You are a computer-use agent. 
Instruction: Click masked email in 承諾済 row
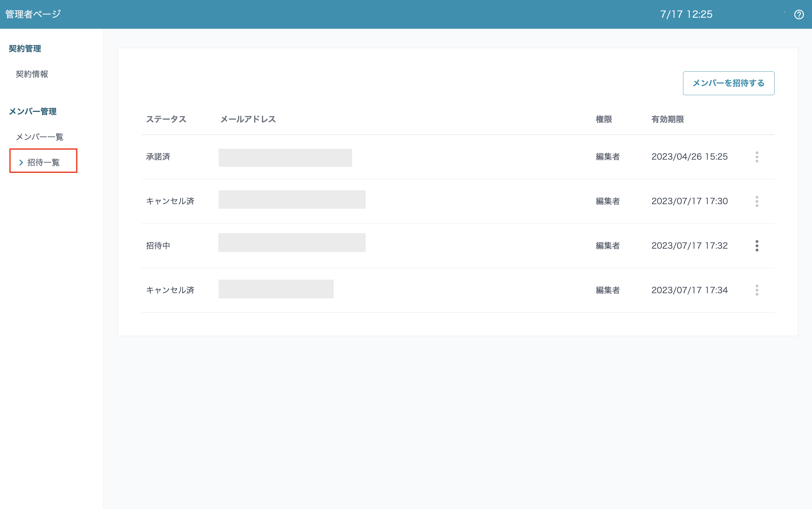click(285, 157)
